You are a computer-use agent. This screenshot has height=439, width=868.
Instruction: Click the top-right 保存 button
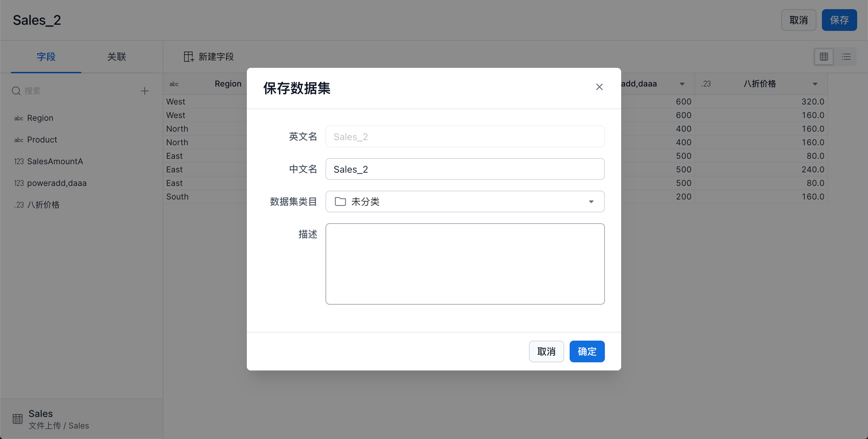[x=839, y=20]
